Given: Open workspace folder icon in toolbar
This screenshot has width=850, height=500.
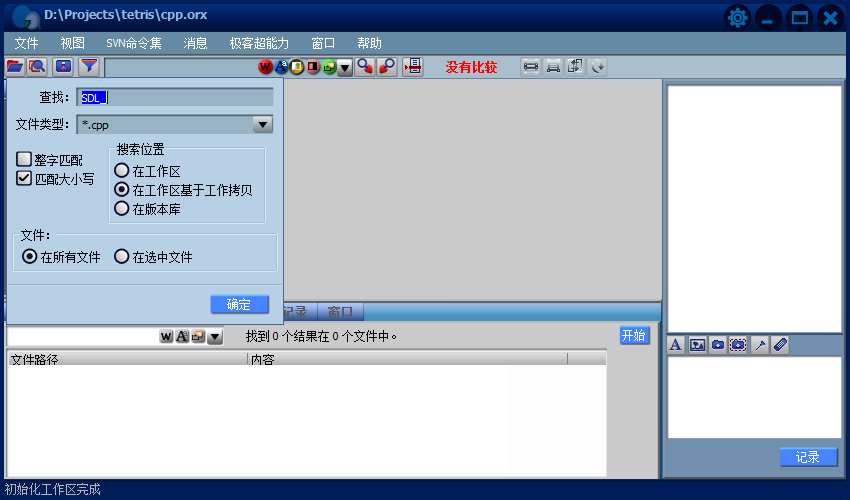Looking at the screenshot, I should tap(15, 67).
